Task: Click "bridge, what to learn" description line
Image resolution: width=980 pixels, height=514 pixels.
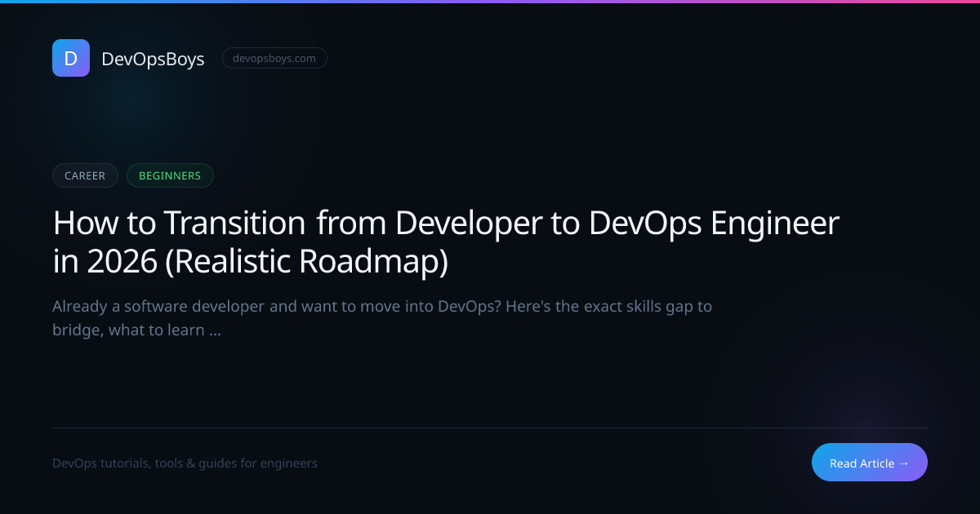Action: click(x=128, y=330)
